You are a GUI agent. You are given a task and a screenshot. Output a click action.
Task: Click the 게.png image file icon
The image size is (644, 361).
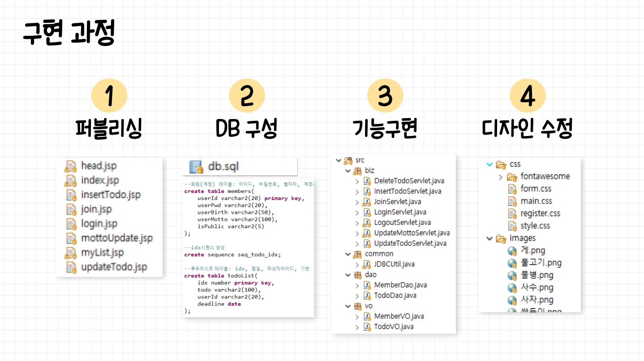point(513,251)
